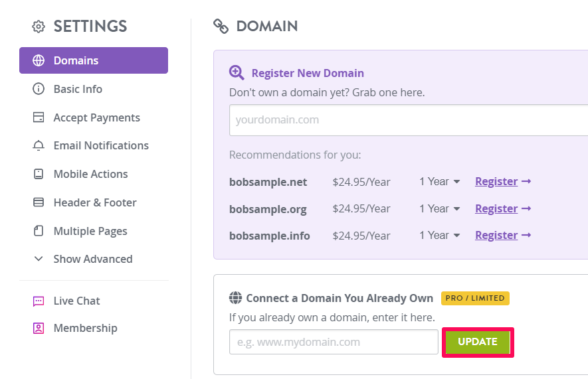Open Header & Footer settings
Screen dimensions: 588x379
95,202
